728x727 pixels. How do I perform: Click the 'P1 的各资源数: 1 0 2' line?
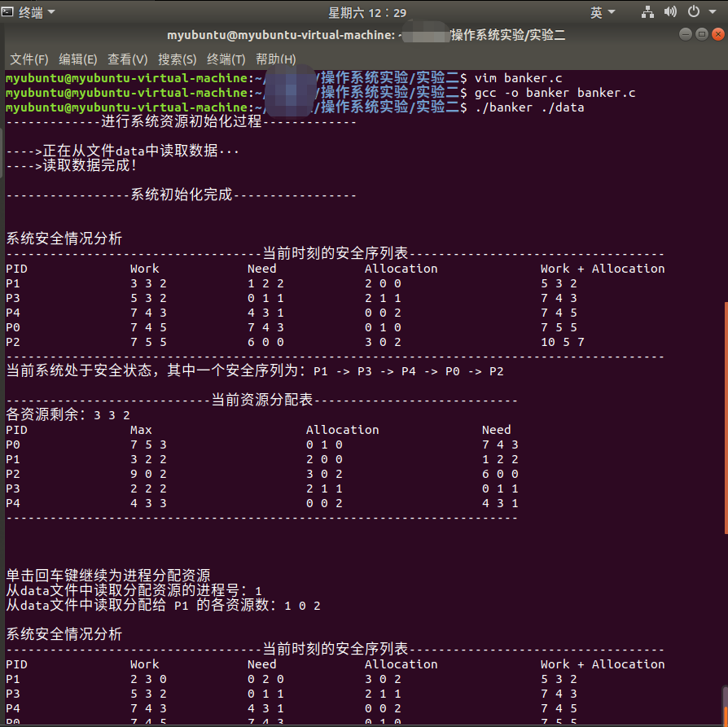[x=248, y=606]
